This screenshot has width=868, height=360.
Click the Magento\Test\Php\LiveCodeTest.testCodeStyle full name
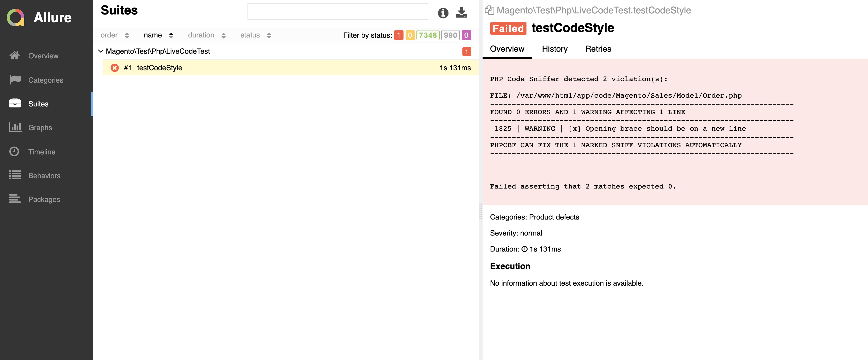(x=593, y=10)
